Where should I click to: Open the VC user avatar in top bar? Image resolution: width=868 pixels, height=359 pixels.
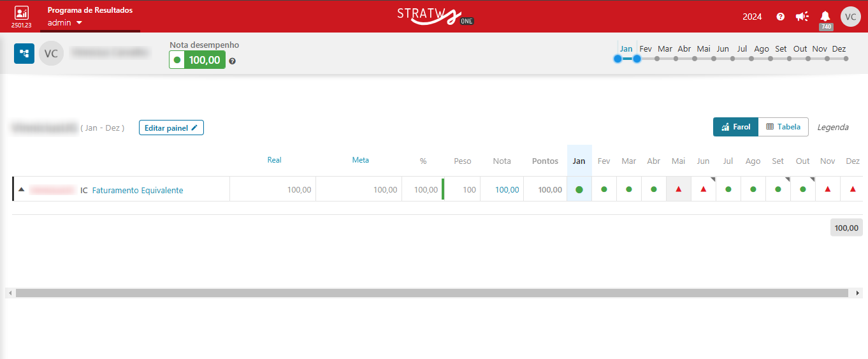tap(851, 17)
